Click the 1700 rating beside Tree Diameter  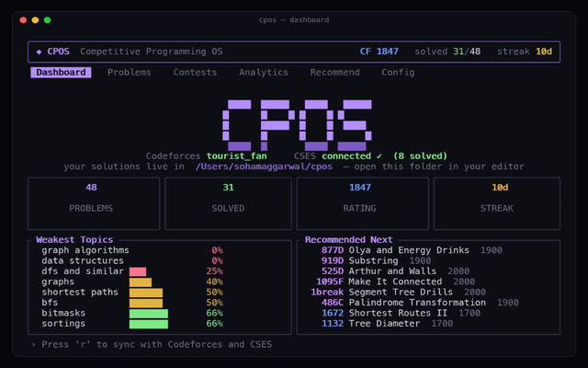(442, 324)
